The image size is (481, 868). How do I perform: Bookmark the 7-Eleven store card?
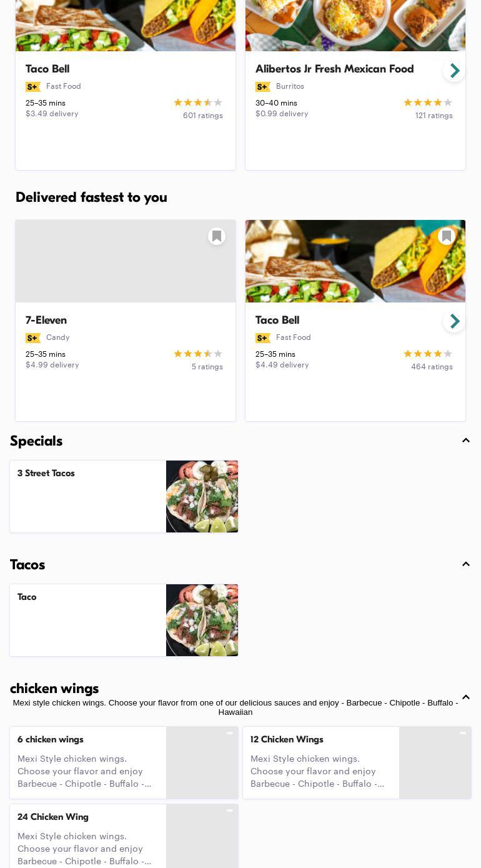[217, 236]
